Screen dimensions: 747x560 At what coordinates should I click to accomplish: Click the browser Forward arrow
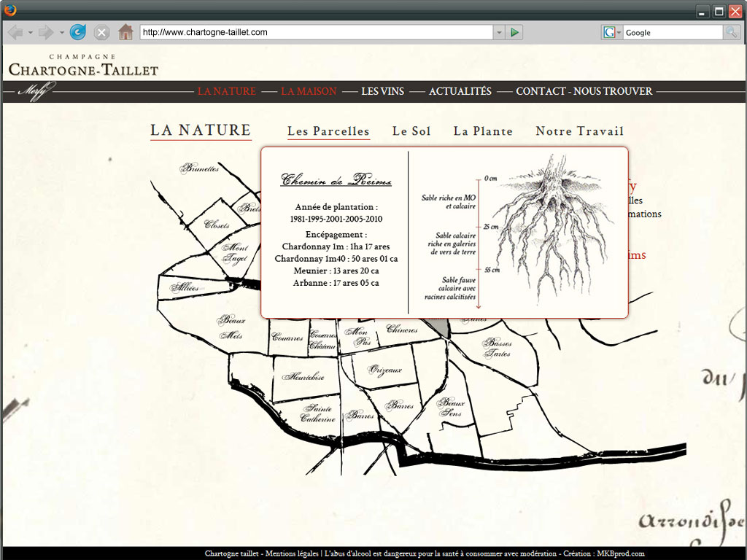coord(46,32)
